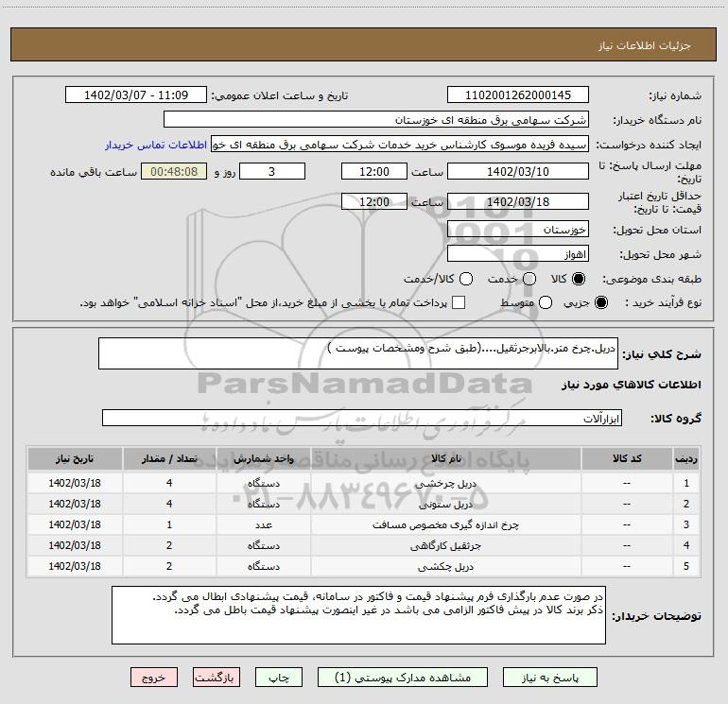Screen dimensions: 728x704
Task: Select the دریل ستونی item row
Action: click(364, 504)
